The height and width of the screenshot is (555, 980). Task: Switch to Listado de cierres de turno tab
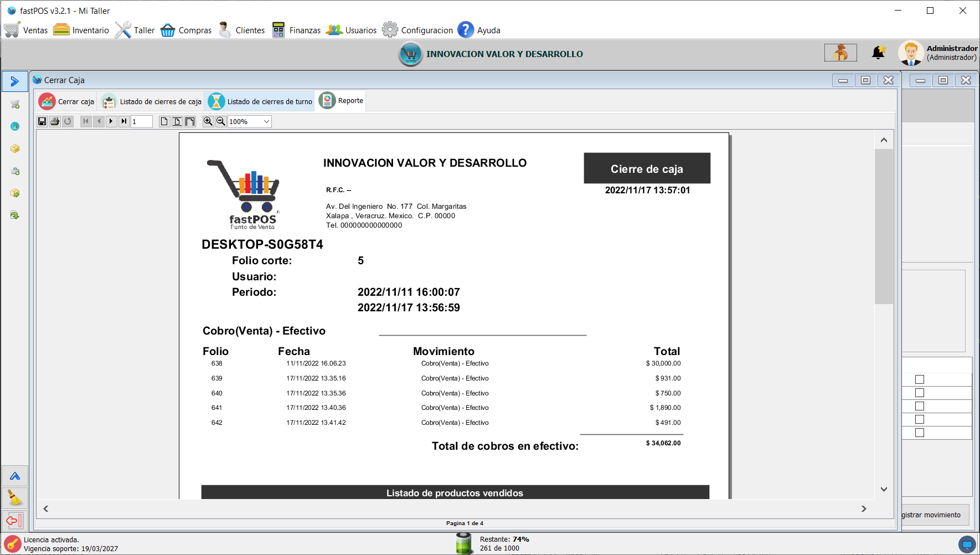tap(260, 101)
